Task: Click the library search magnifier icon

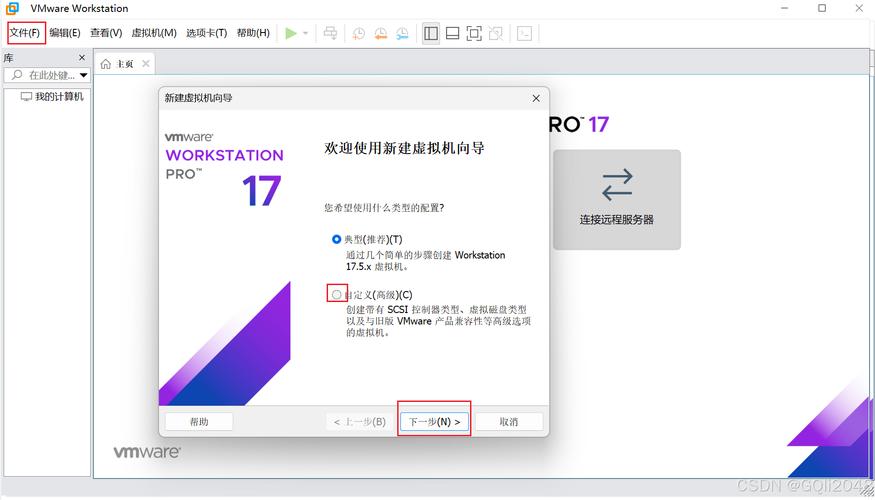Action: (17, 75)
